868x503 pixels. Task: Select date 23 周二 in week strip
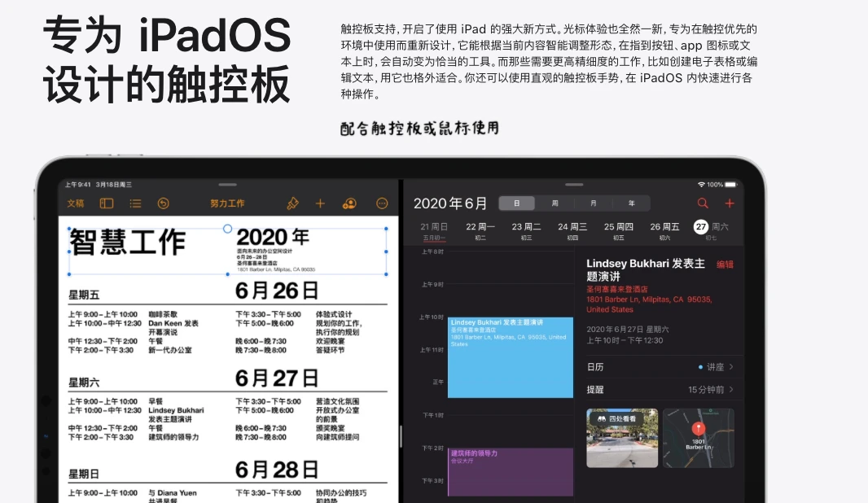[526, 231]
